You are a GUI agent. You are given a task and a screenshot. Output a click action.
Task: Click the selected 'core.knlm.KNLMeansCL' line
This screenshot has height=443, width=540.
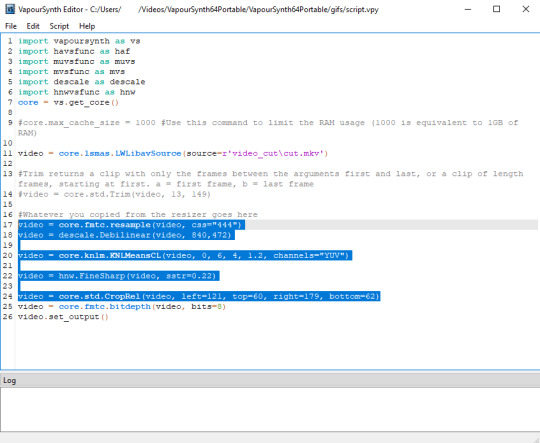click(185, 256)
